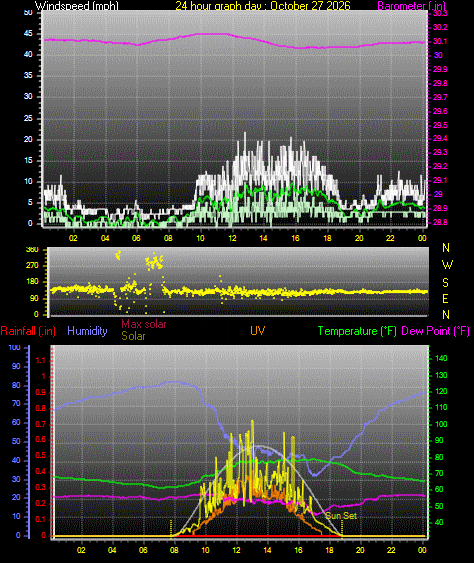Click the '270' wind direction axis value

coord(32,266)
